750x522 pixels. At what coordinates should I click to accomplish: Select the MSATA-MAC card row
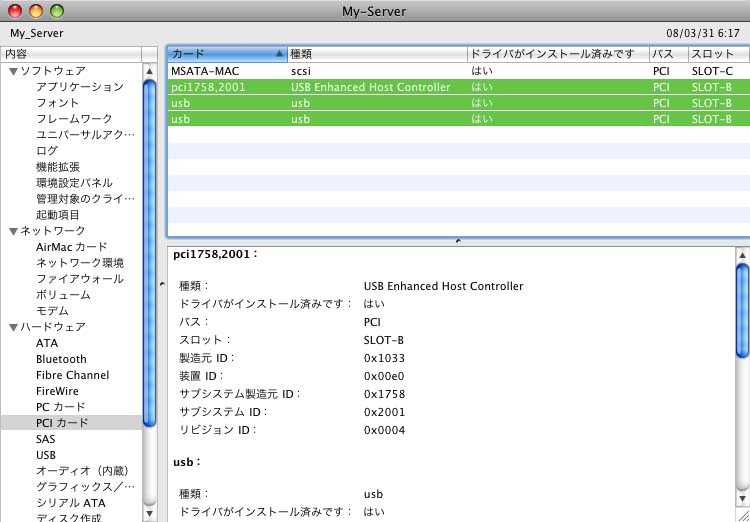pyautogui.click(x=458, y=71)
